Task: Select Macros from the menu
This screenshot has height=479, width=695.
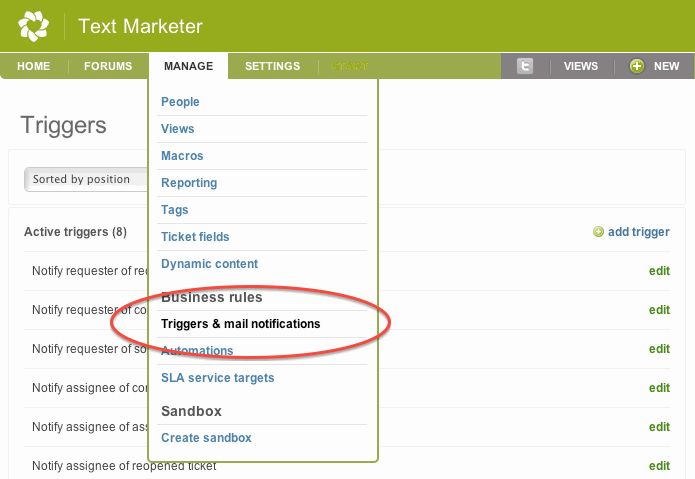Action: pos(182,156)
